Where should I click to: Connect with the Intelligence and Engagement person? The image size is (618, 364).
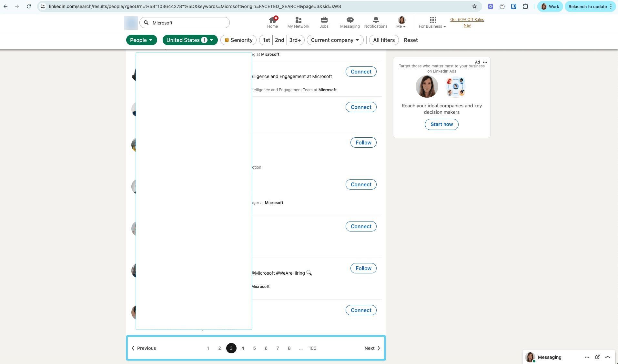(361, 72)
